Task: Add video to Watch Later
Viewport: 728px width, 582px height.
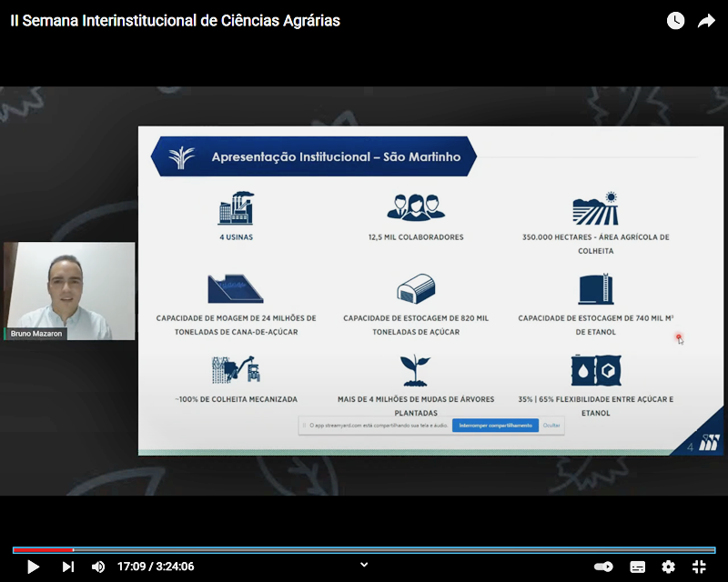Action: click(x=675, y=20)
